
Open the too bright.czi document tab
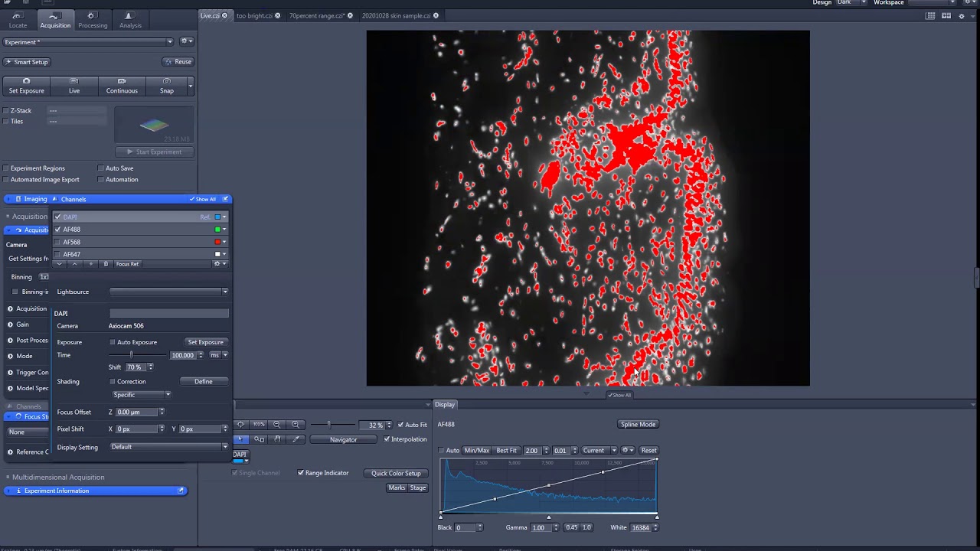click(254, 15)
